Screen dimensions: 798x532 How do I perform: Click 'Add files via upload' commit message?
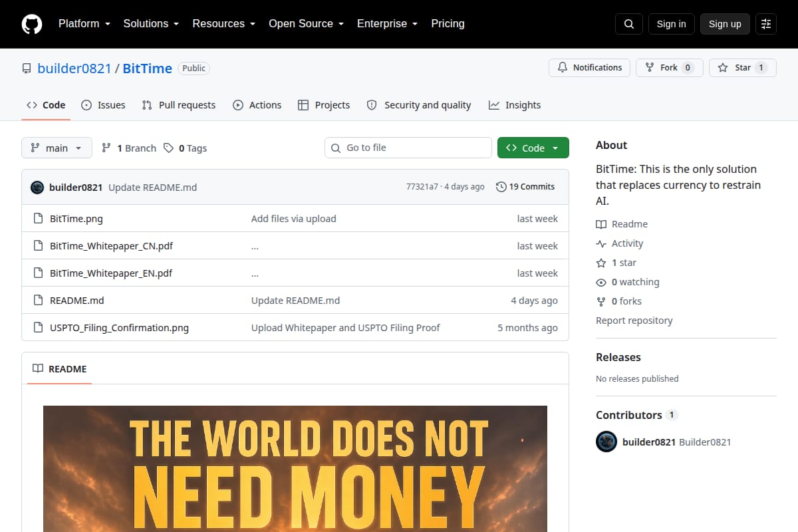294,219
